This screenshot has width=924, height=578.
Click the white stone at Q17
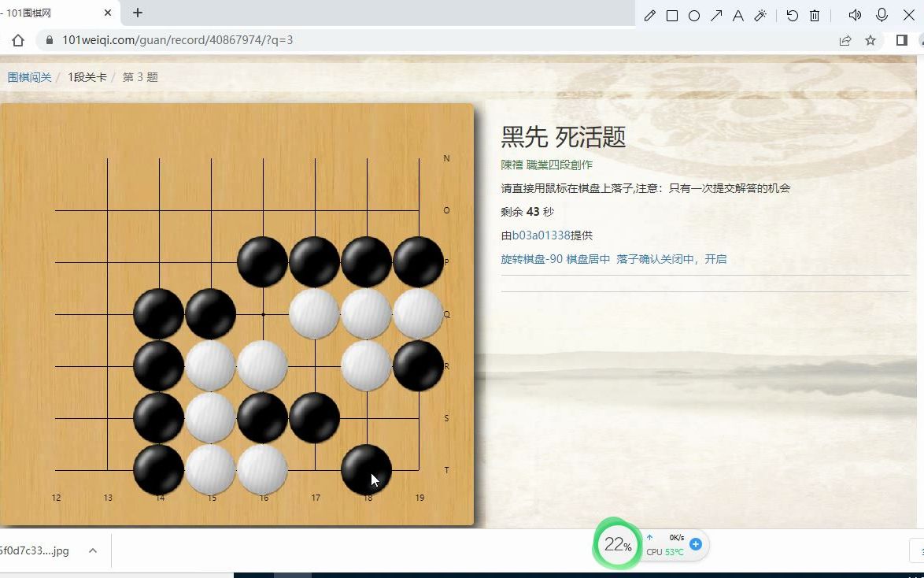pos(315,314)
